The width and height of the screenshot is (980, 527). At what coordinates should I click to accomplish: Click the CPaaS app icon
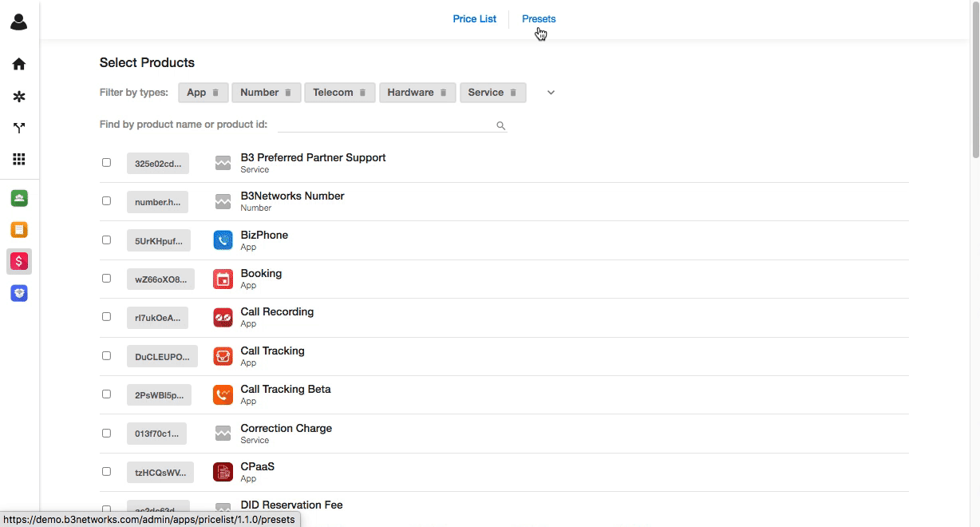[223, 472]
